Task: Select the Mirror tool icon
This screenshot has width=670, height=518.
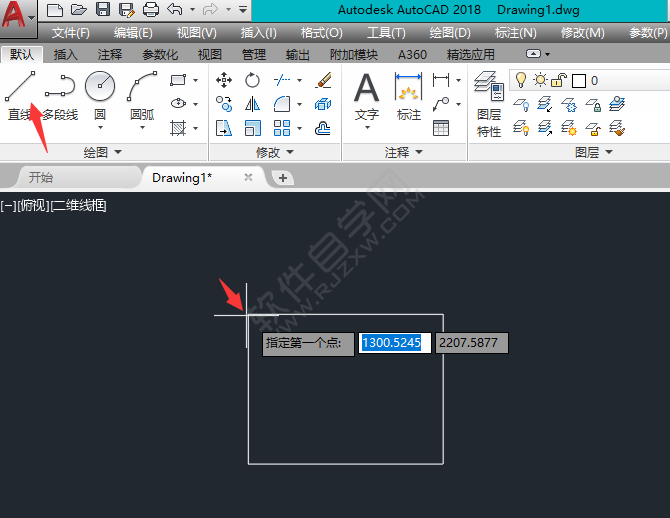Action: point(252,104)
